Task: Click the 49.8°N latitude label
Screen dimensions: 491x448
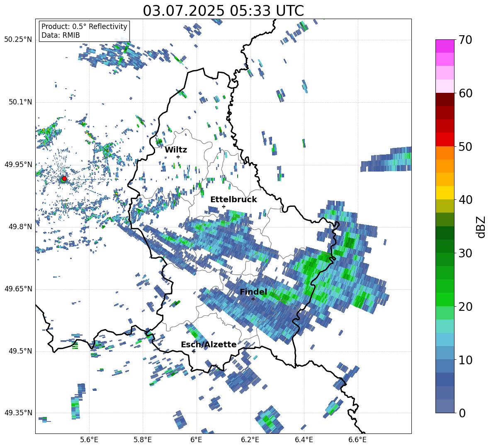Action: 20,227
